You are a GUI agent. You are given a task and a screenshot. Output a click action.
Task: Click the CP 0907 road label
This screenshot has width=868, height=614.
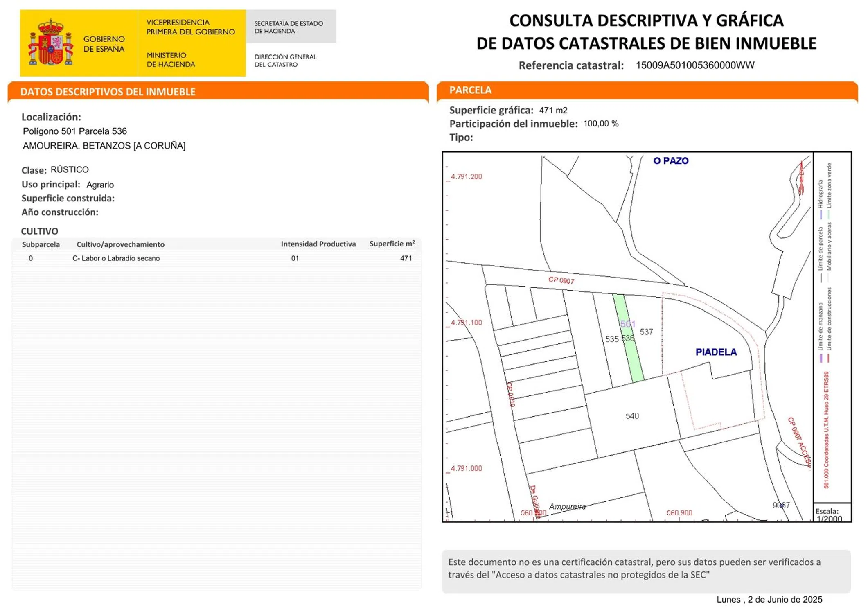pos(561,280)
